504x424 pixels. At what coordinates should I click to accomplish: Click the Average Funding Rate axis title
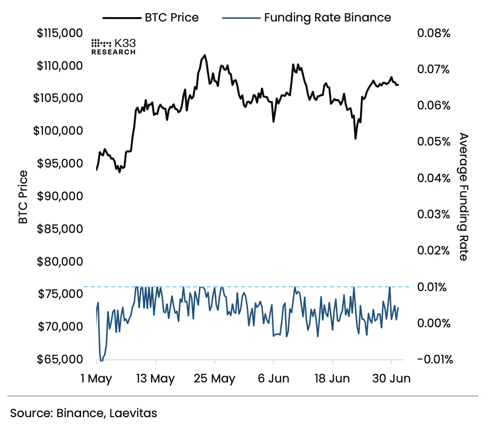(x=463, y=196)
